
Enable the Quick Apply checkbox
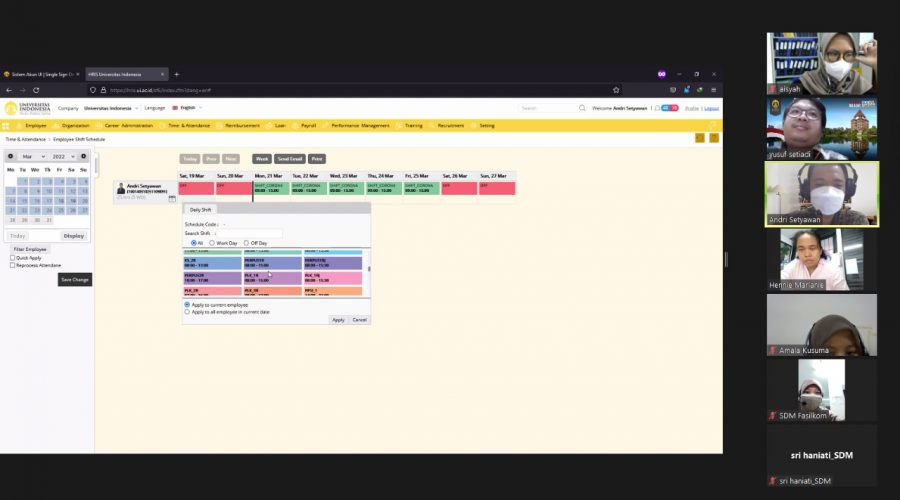point(13,258)
